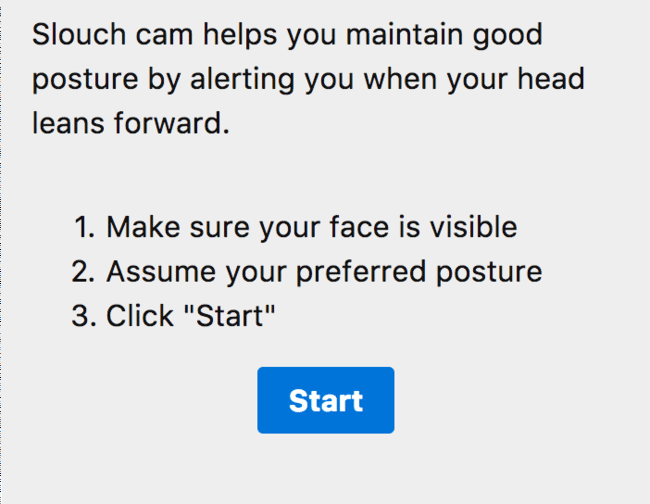Image resolution: width=650 pixels, height=504 pixels.
Task: Select the step 'Click "Start"' in the list
Action: tap(190, 316)
